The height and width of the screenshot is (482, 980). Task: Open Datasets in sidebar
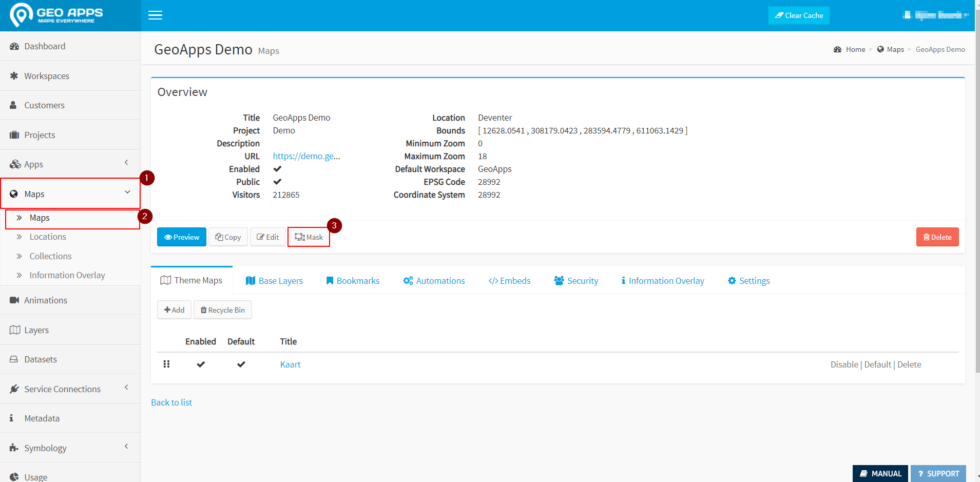(70, 359)
